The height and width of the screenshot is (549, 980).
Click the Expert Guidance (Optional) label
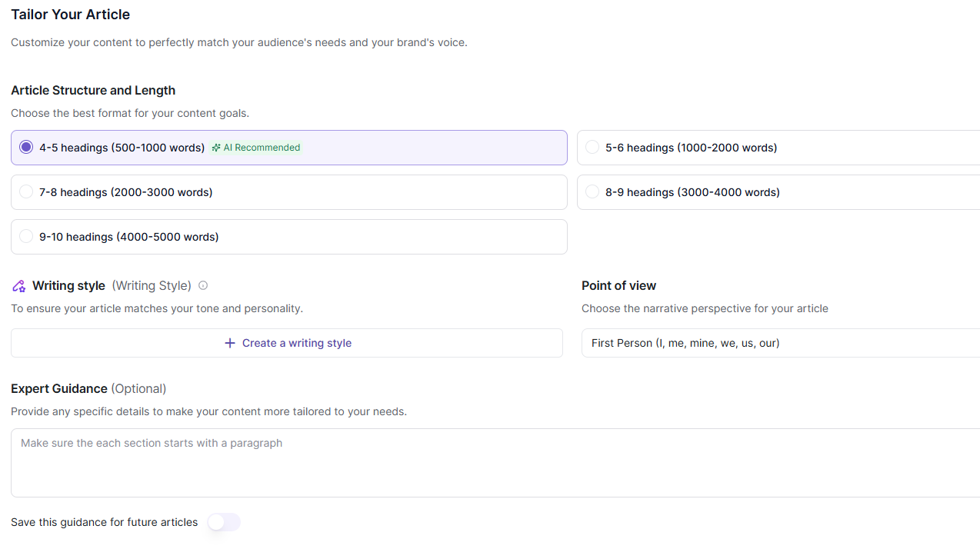(x=88, y=388)
